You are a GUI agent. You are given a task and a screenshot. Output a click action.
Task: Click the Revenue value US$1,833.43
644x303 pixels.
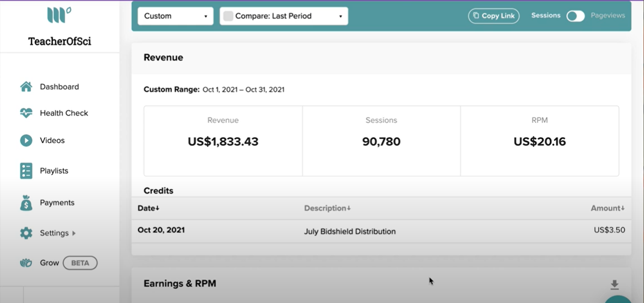pos(223,142)
